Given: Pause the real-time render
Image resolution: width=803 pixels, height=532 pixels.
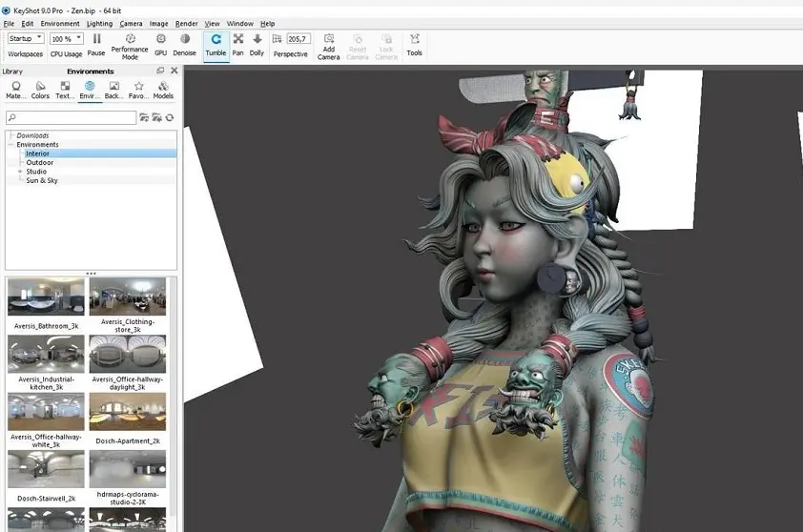Looking at the screenshot, I should pos(96,45).
